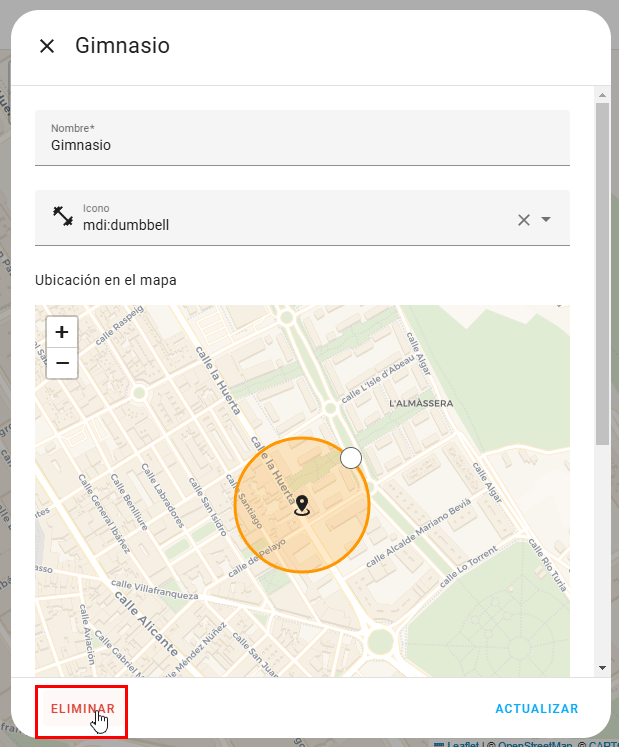Image resolution: width=619 pixels, height=747 pixels.
Task: Open the Leaflet attribution link
Action: 463,744
